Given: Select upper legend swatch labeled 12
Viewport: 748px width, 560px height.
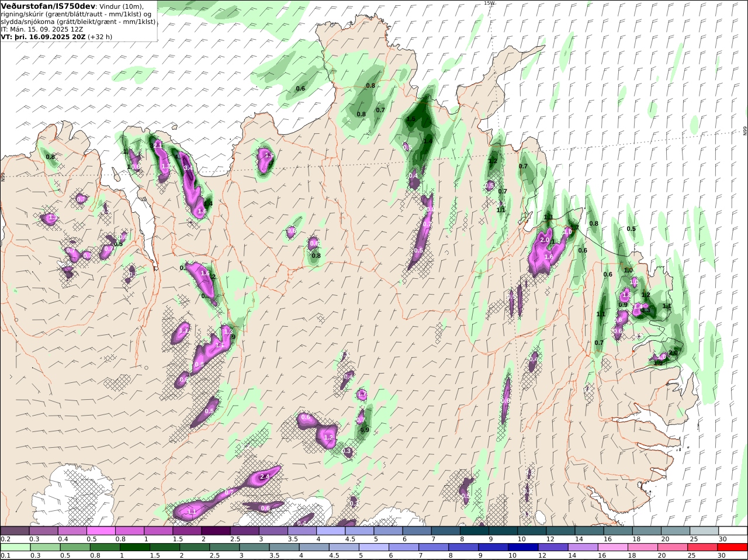Looking at the screenshot, I should point(560,530).
